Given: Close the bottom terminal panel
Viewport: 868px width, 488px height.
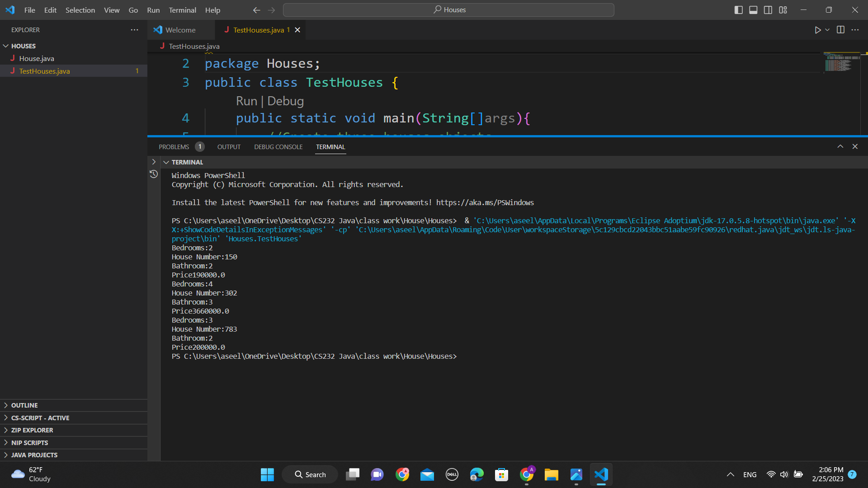Looking at the screenshot, I should pyautogui.click(x=855, y=146).
